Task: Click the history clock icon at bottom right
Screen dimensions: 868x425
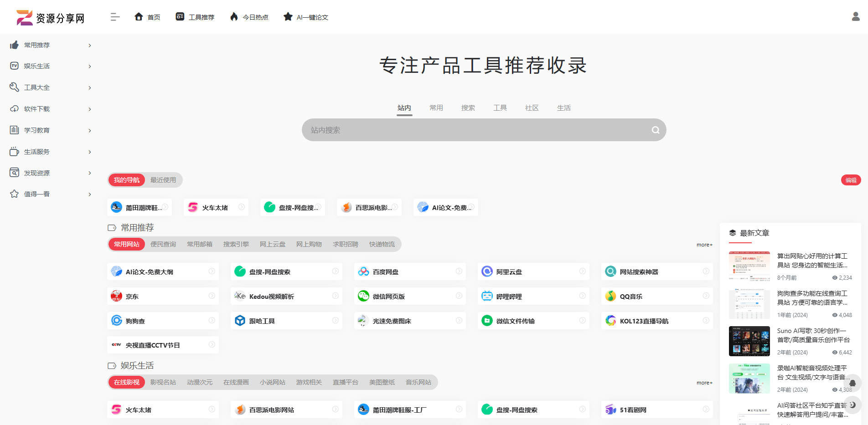Action: 853,405
